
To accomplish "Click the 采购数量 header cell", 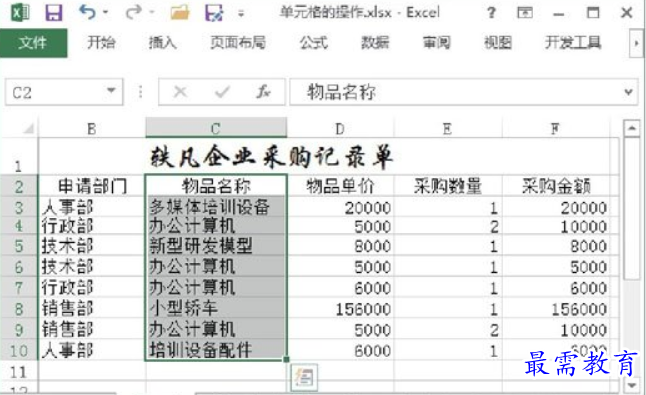I will [448, 186].
